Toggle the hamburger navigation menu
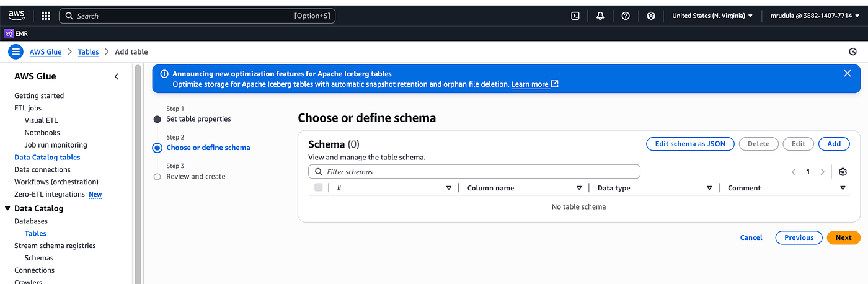 pyautogui.click(x=15, y=51)
